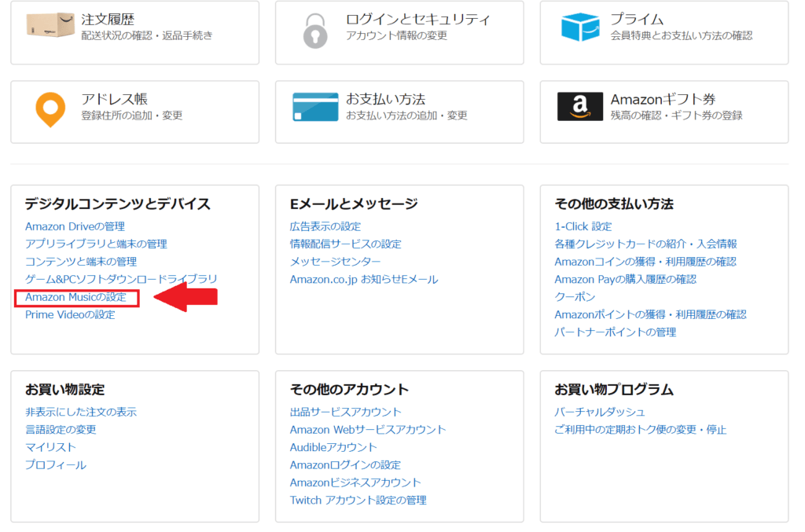
Task: Open Amazonコインの獲得・利用履歴の確認 link
Action: [x=645, y=262]
